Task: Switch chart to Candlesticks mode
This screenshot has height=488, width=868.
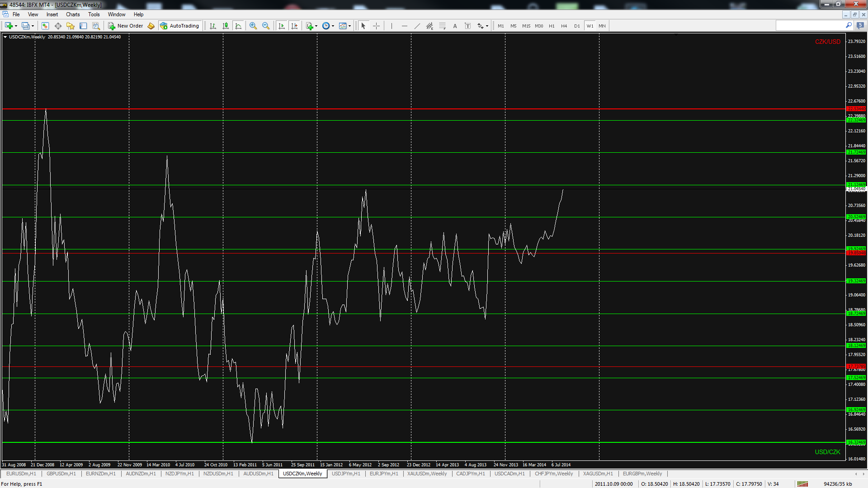Action: 226,26
